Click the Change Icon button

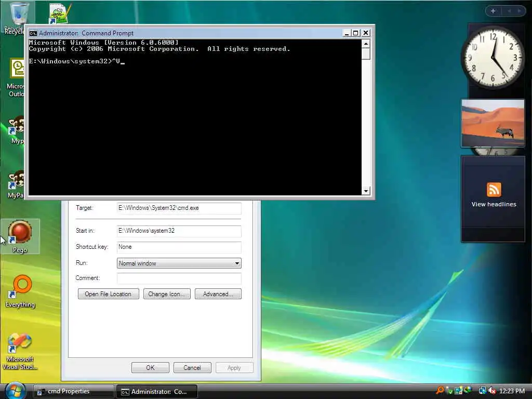click(167, 294)
